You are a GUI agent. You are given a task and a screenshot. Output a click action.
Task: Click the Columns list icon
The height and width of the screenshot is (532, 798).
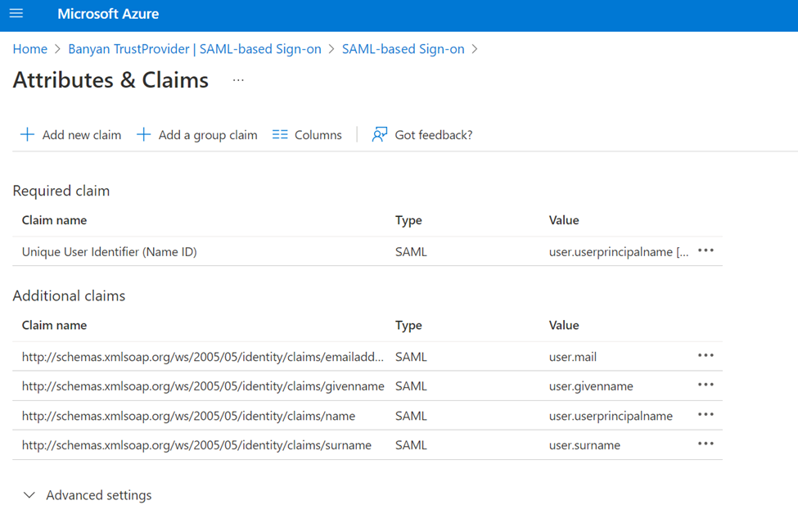(280, 134)
